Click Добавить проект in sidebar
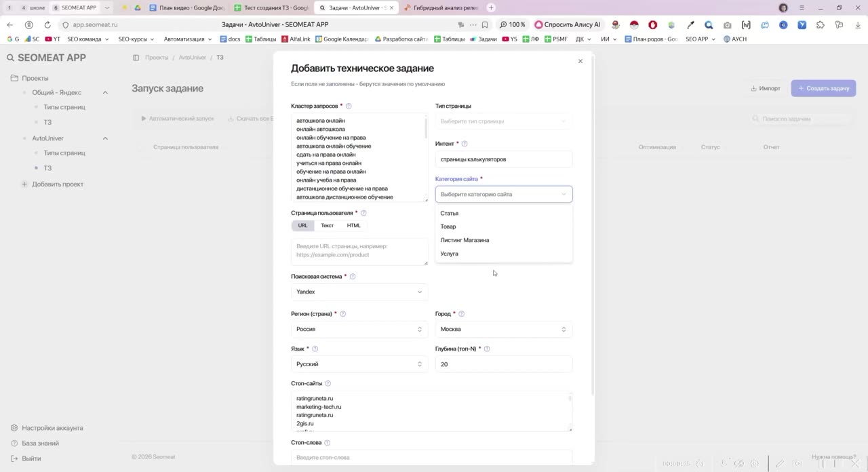The image size is (868, 472). click(52, 184)
